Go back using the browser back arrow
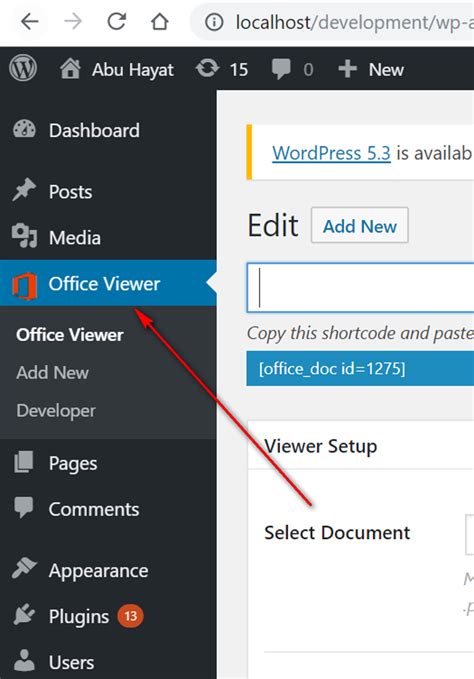The image size is (474, 679). (30, 21)
